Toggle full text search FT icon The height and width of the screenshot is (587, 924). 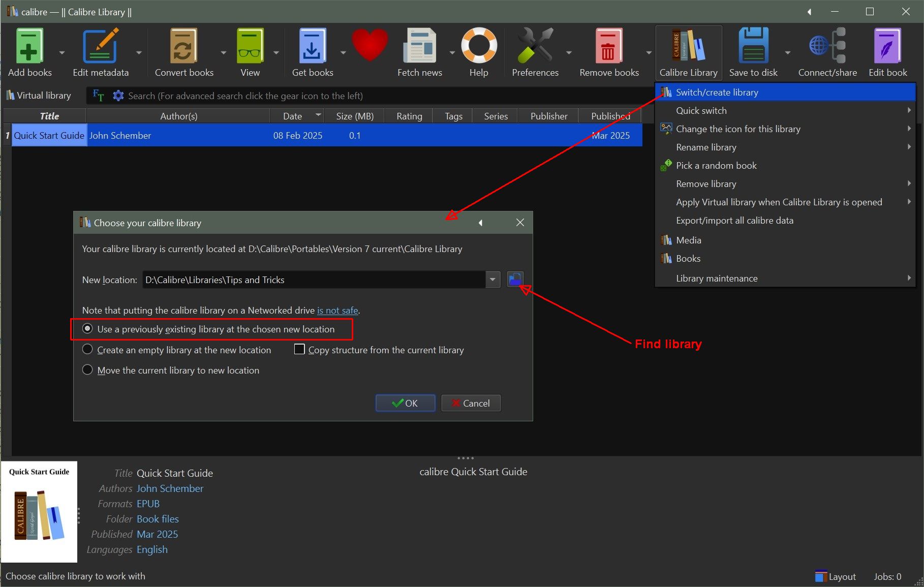coord(99,96)
